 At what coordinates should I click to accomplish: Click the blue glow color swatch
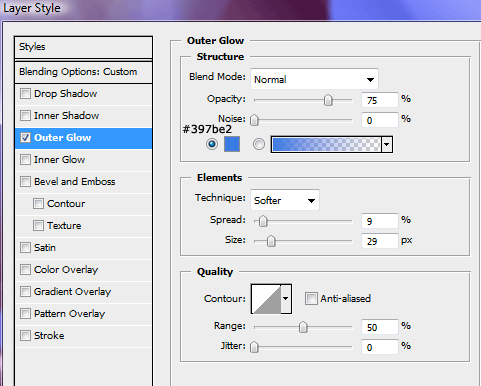(x=232, y=144)
